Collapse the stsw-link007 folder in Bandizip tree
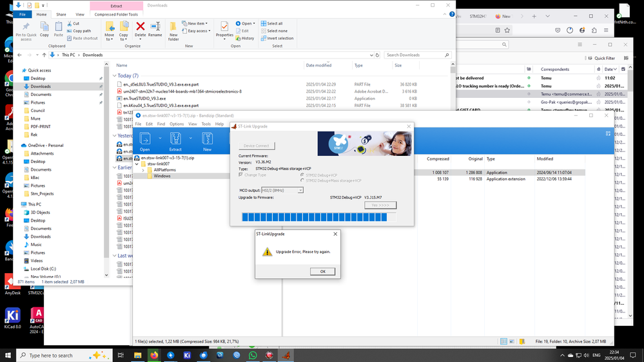644x362 pixels. [x=137, y=164]
